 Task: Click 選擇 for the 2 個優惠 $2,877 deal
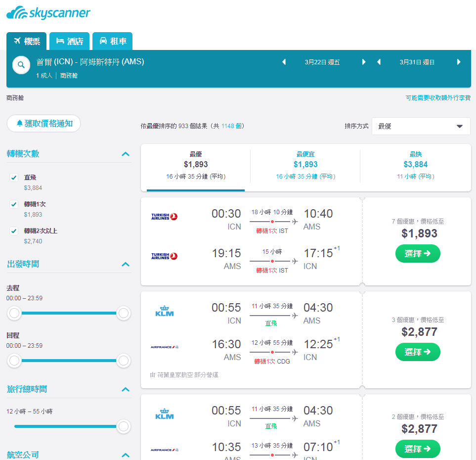click(x=418, y=449)
